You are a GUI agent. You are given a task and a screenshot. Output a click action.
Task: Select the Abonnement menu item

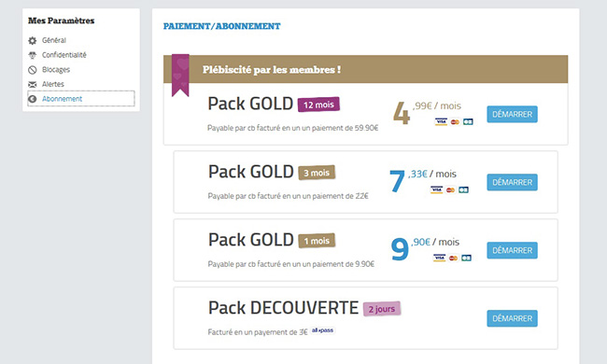point(81,99)
